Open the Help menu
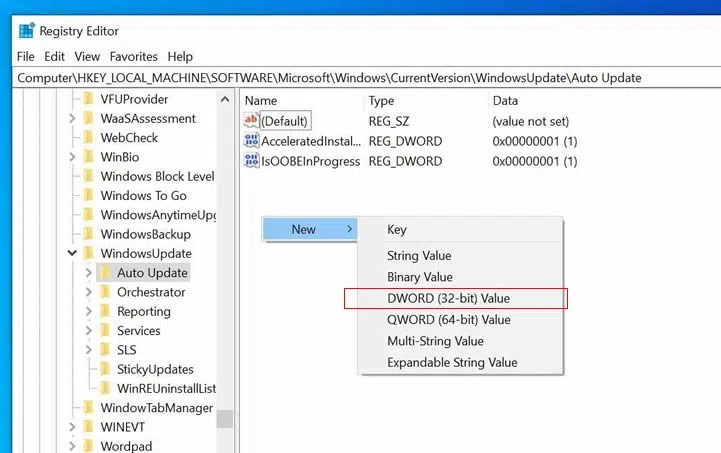Image resolution: width=721 pixels, height=453 pixels. tap(180, 57)
